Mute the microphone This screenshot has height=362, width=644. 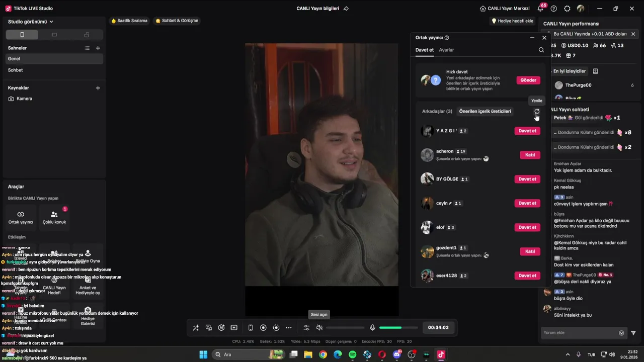[372, 328]
